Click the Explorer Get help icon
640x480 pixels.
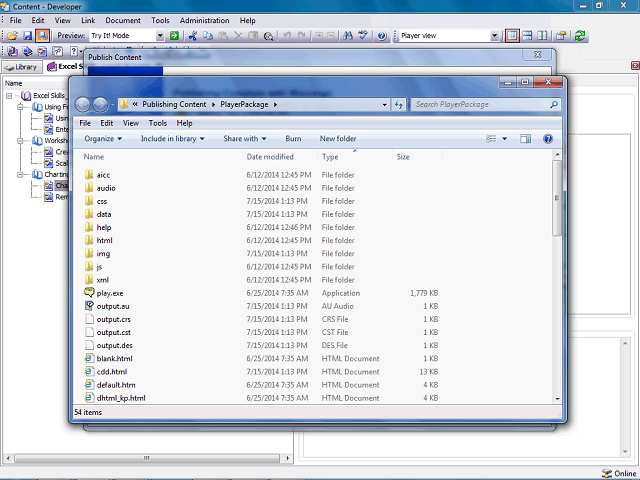click(548, 139)
